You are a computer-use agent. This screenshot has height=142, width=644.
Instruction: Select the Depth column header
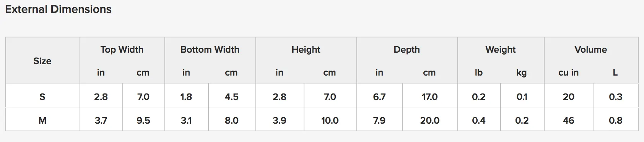[407, 50]
